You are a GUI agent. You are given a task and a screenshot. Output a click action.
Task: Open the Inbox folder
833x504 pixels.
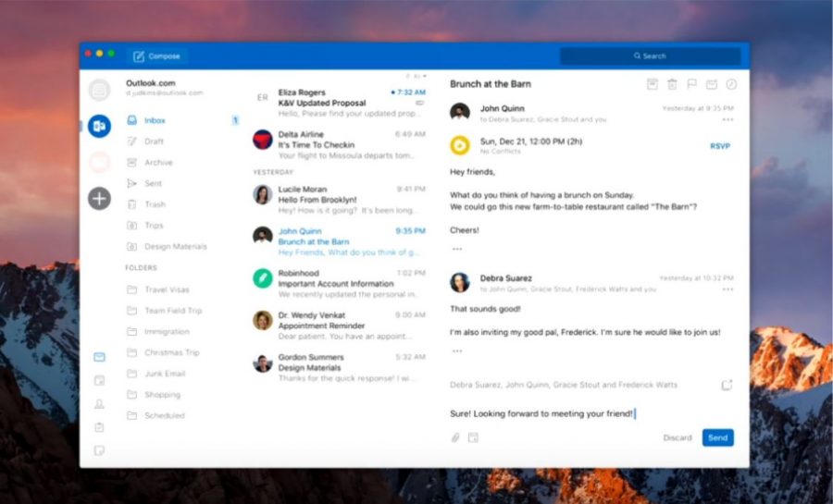click(155, 120)
